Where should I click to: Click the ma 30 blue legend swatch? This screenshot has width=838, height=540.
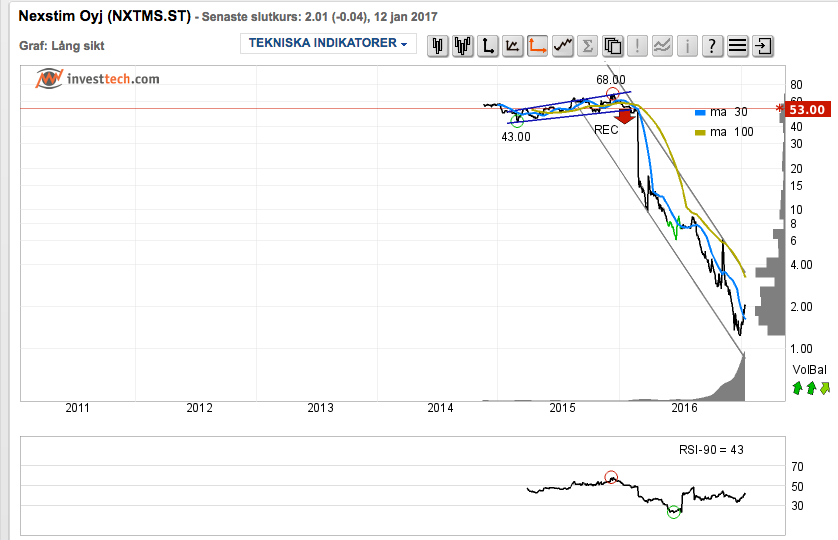click(700, 112)
